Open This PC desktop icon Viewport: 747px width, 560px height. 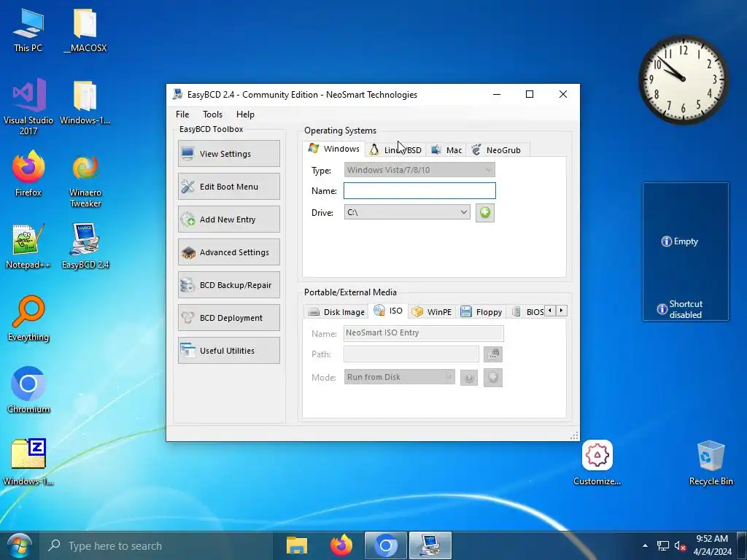[x=28, y=31]
